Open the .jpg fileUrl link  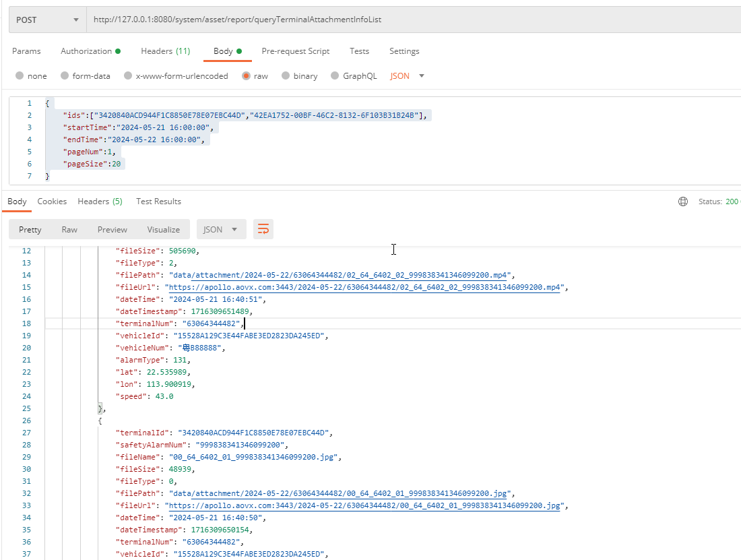364,505
